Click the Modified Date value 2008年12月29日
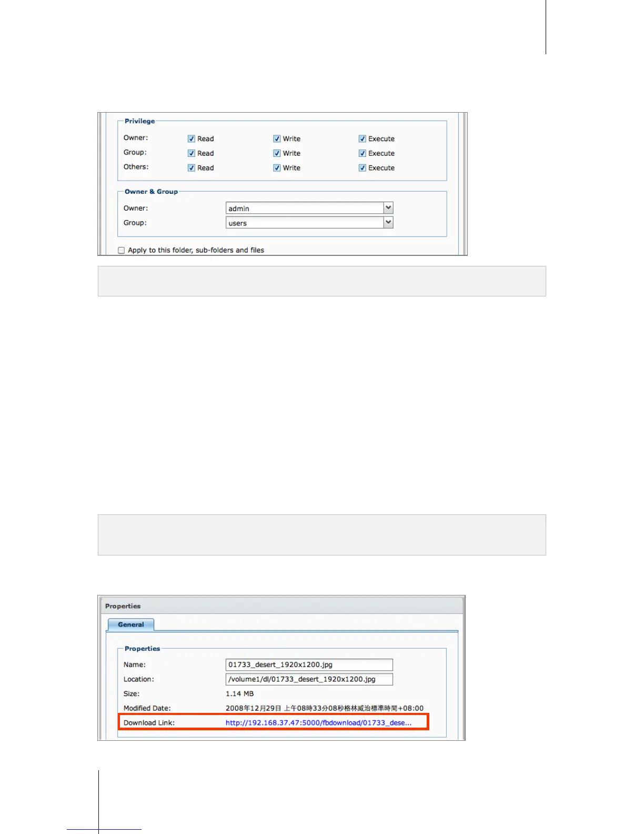The height and width of the screenshot is (834, 644). tap(325, 709)
